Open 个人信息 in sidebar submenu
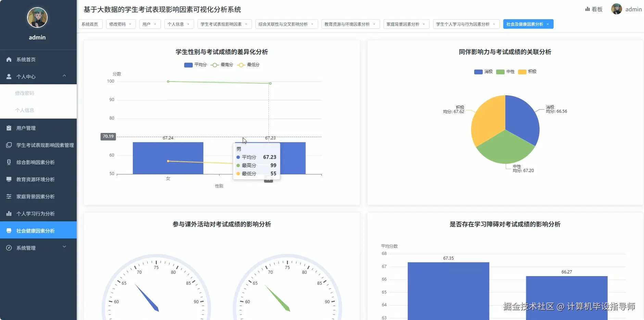Screen dimensions: 644x320 [x=38, y=110]
